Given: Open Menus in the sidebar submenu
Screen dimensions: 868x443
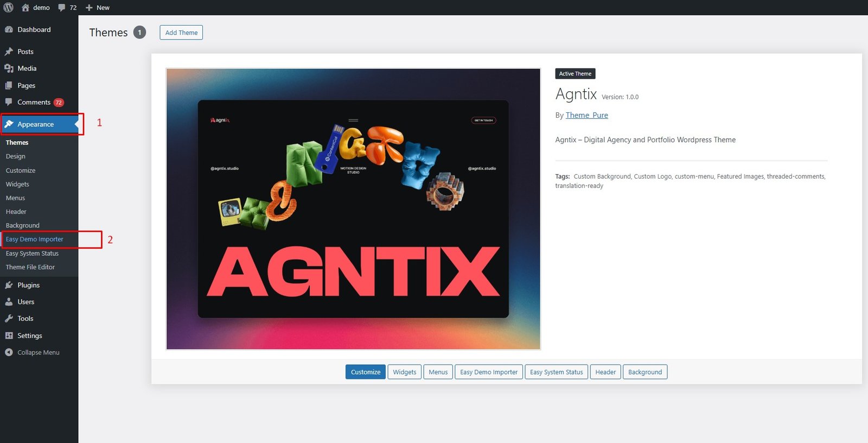Looking at the screenshot, I should click(15, 198).
